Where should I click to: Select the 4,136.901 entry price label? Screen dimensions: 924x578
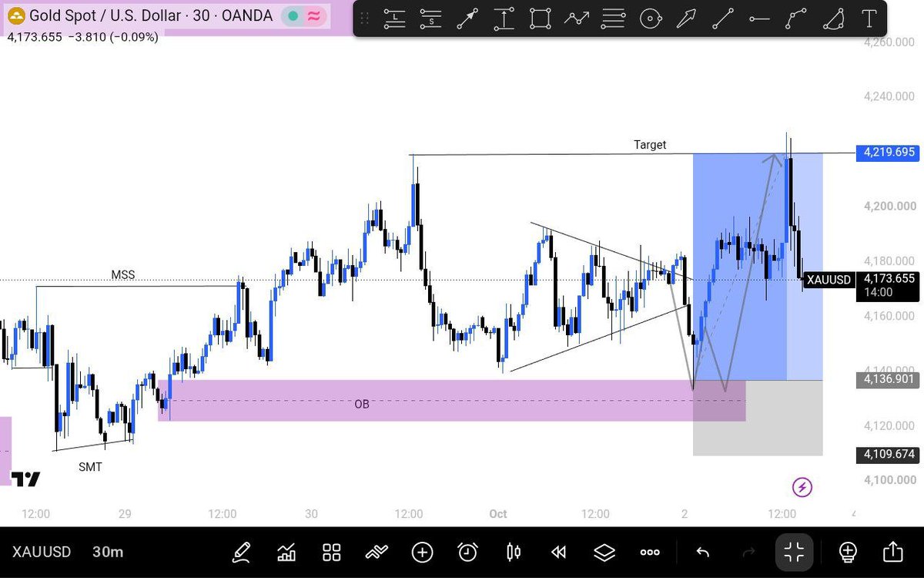[889, 379]
